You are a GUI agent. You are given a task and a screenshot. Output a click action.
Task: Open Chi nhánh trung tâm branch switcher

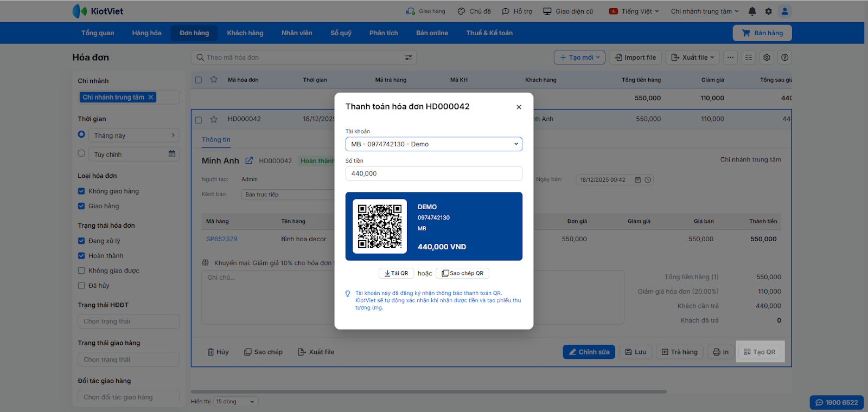[705, 11]
